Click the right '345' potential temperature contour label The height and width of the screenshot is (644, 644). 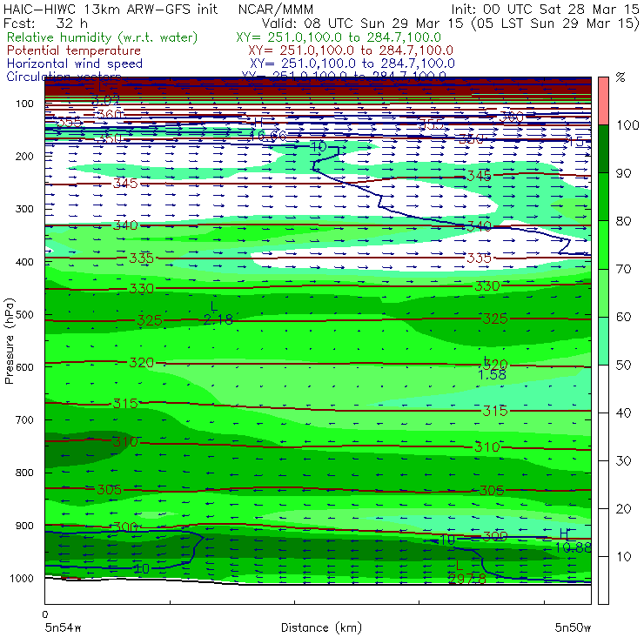pos(479,176)
